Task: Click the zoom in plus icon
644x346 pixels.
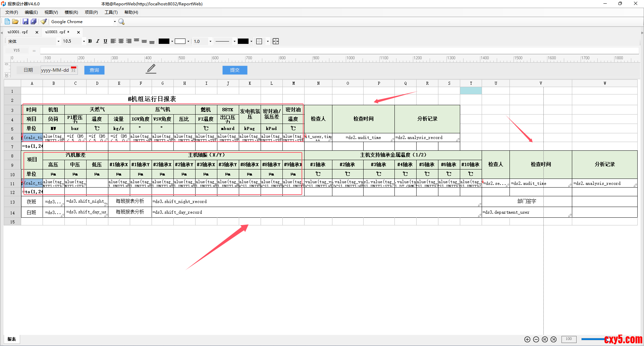Action: pyautogui.click(x=527, y=339)
